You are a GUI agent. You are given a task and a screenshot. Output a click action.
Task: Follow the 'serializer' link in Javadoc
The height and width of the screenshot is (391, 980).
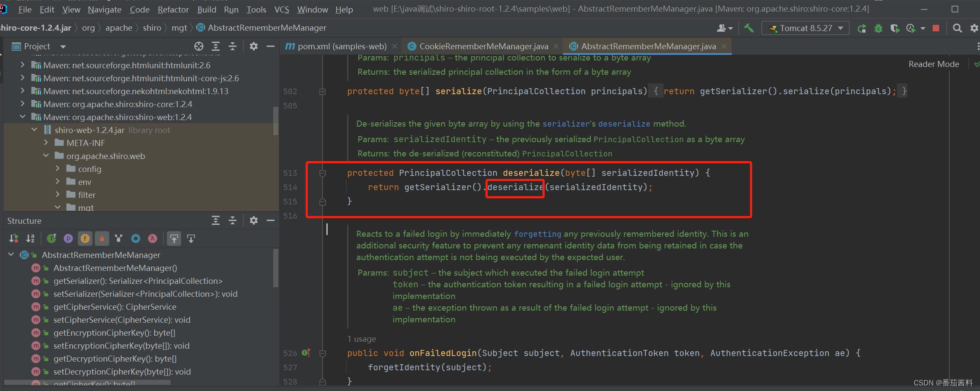tap(566, 124)
